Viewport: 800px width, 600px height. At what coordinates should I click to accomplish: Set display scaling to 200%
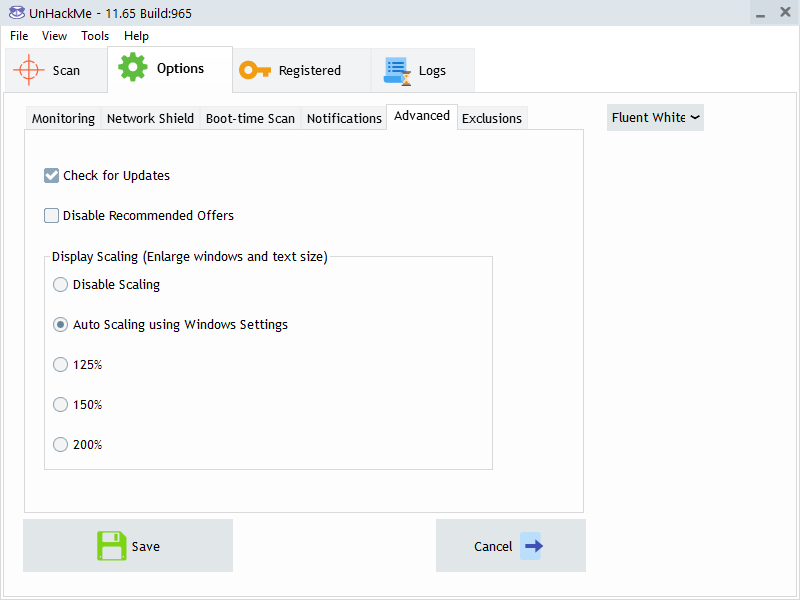(61, 444)
